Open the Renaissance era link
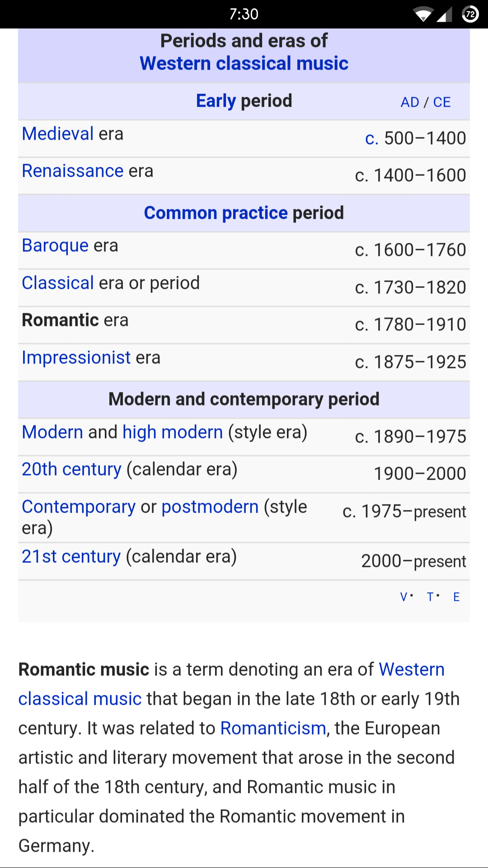488x868 pixels. (73, 171)
